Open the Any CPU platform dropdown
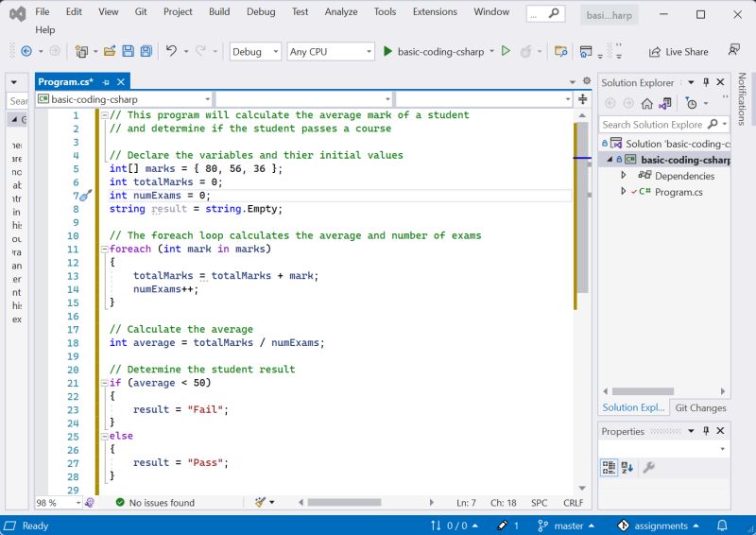The height and width of the screenshot is (535, 756). [x=331, y=52]
